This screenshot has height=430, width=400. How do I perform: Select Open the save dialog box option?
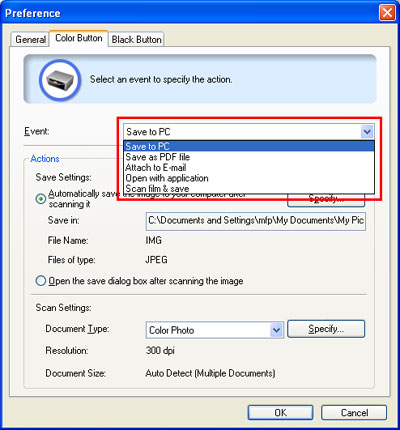pyautogui.click(x=41, y=281)
